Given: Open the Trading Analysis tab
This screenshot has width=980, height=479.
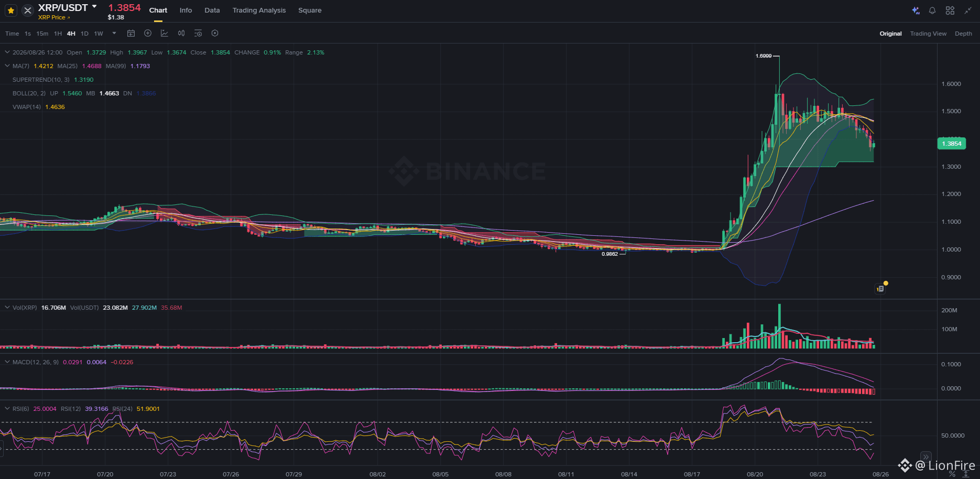Looking at the screenshot, I should 259,10.
